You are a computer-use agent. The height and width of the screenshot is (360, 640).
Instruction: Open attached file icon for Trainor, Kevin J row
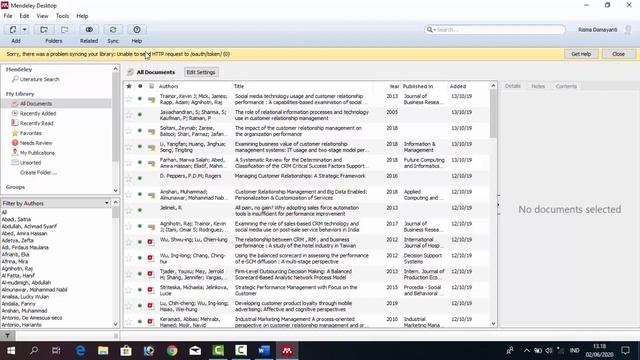click(151, 99)
